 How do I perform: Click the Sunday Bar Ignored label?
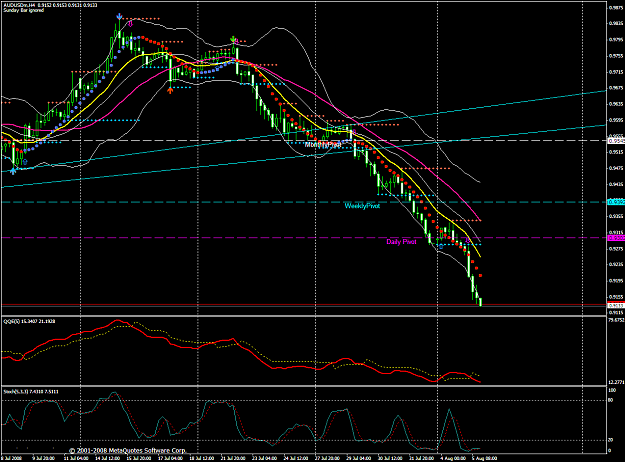[24, 10]
